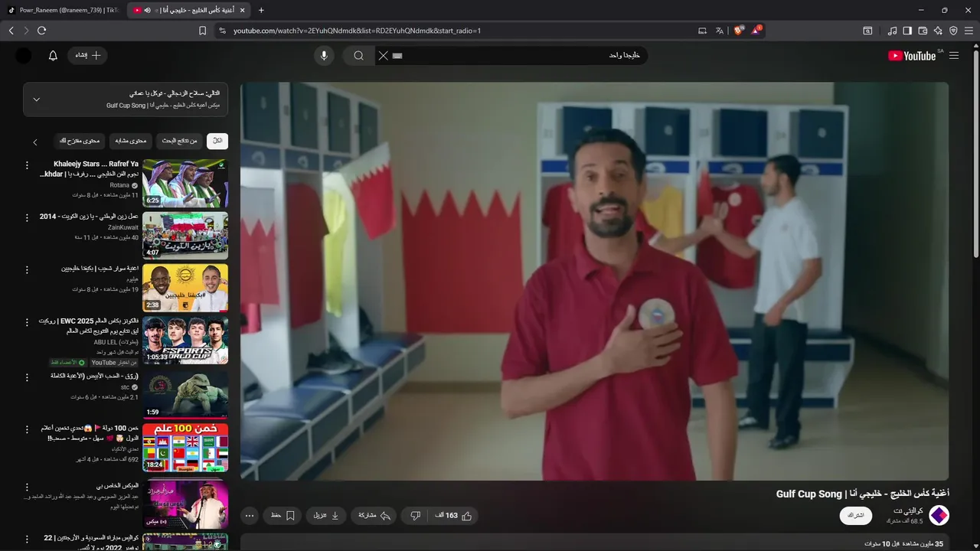Click the search magnifier button
Viewport: 980px width, 551px height.
[x=358, y=56]
